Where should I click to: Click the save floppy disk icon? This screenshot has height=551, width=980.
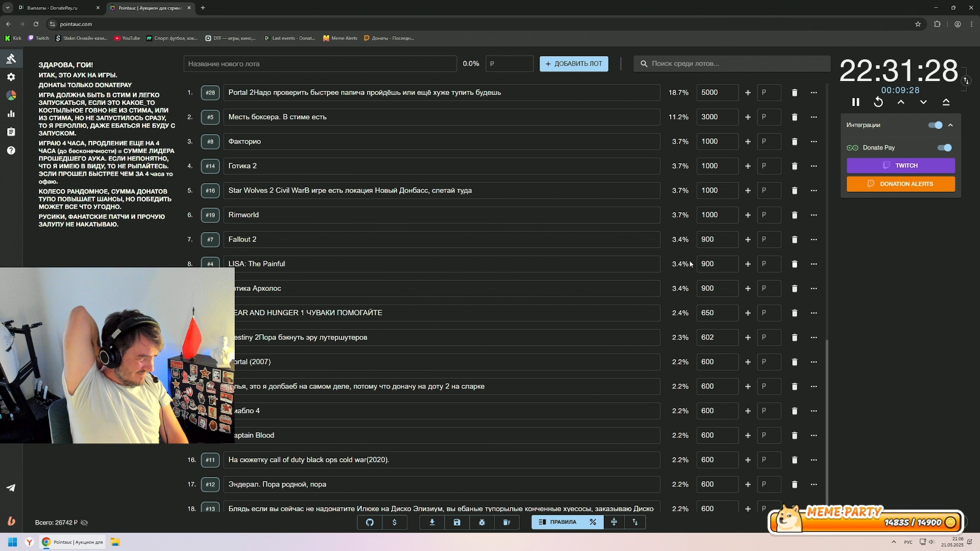click(457, 522)
